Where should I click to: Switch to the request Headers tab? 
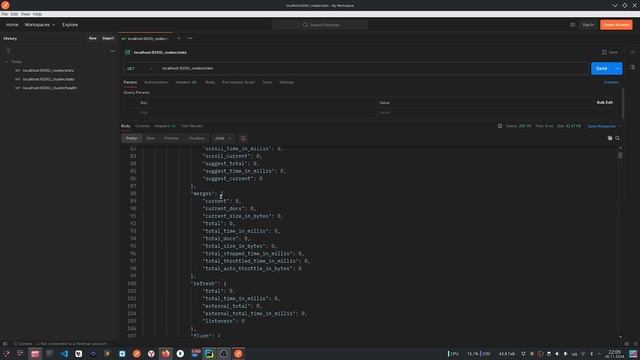click(186, 82)
